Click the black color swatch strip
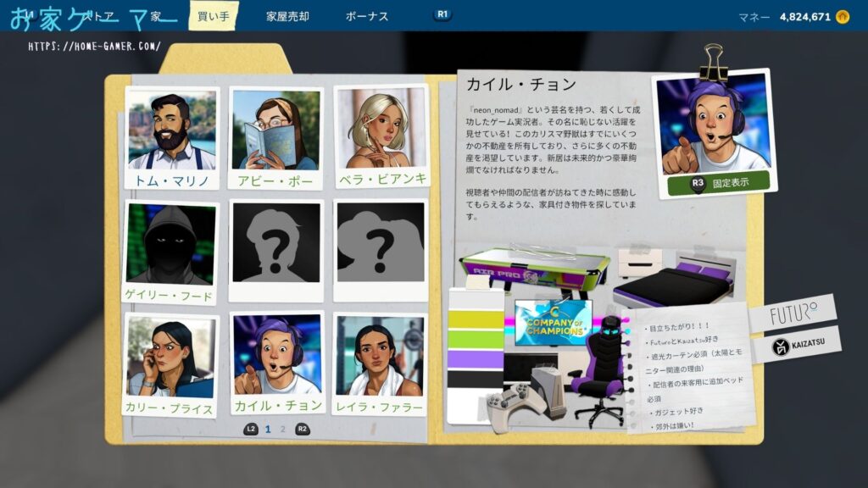 (476, 379)
